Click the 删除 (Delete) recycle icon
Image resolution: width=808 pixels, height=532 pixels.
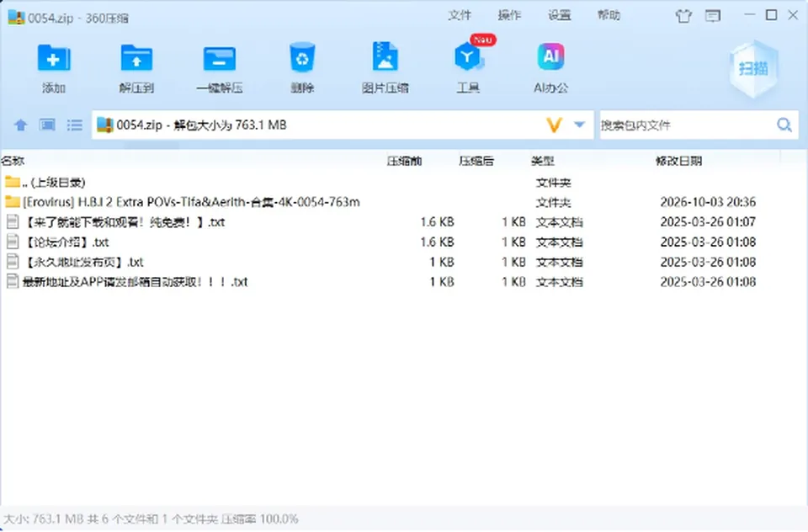[302, 58]
